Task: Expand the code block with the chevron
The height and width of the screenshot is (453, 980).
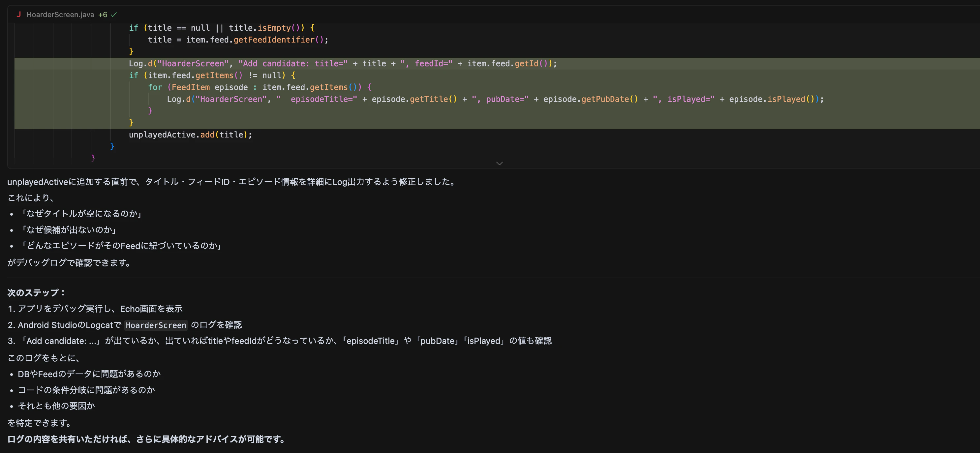Action: [500, 163]
